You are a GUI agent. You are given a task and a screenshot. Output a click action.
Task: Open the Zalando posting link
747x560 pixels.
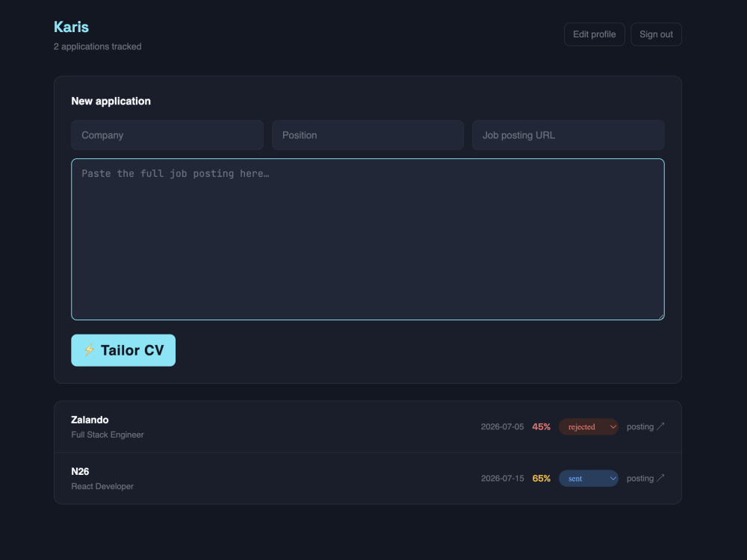[x=645, y=426]
